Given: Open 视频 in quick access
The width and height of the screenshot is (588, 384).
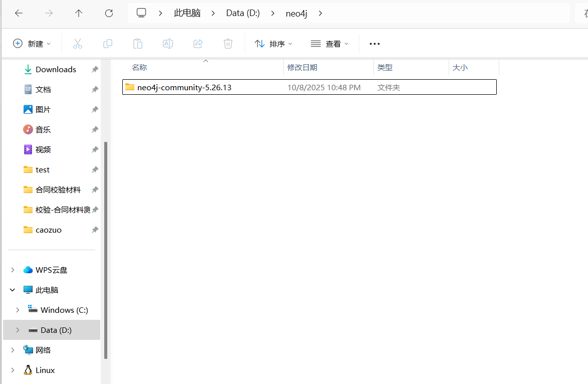Looking at the screenshot, I should point(43,149).
